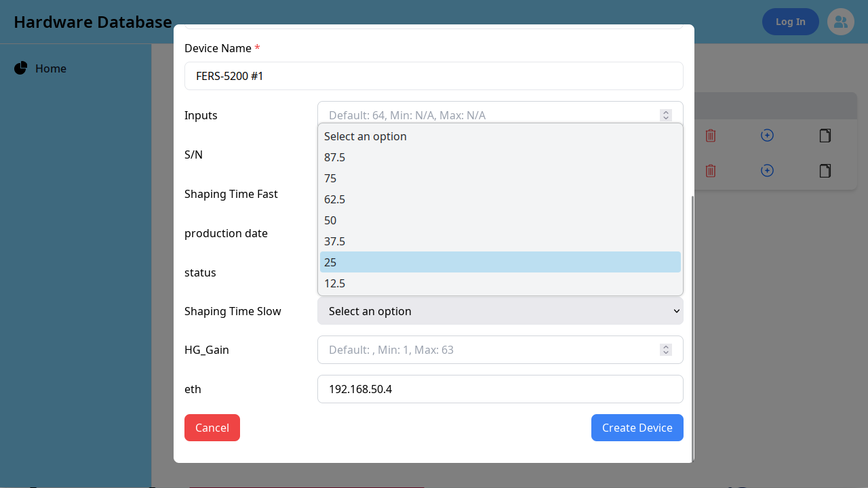Choose 75 from the open list
The height and width of the screenshot is (488, 868).
500,178
